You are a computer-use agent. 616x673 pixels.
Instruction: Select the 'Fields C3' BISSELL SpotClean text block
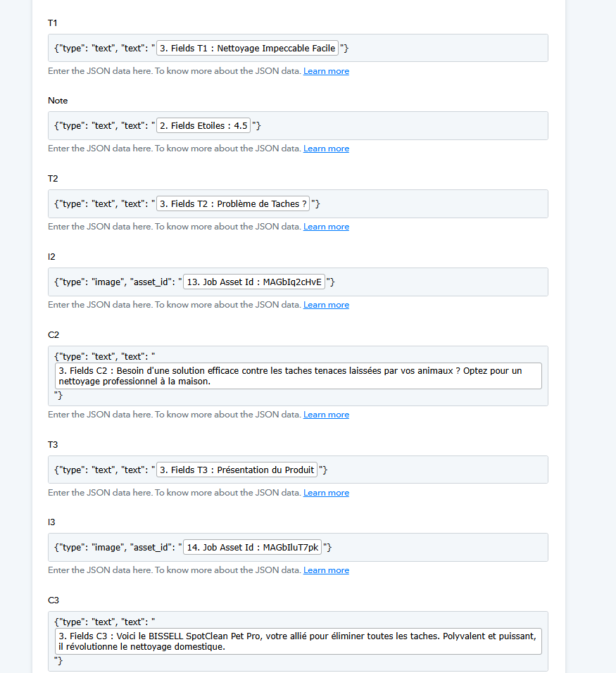point(298,641)
